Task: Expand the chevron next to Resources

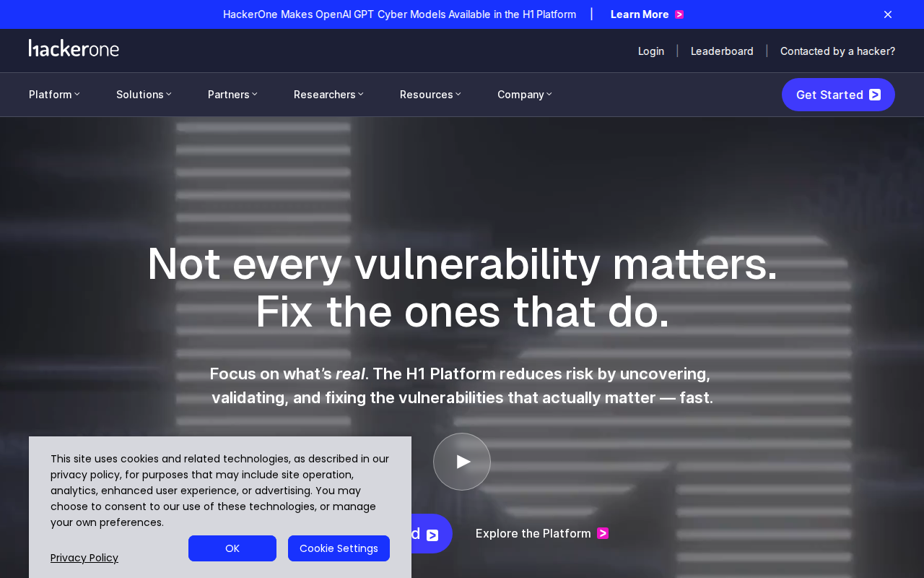Action: coord(458,94)
